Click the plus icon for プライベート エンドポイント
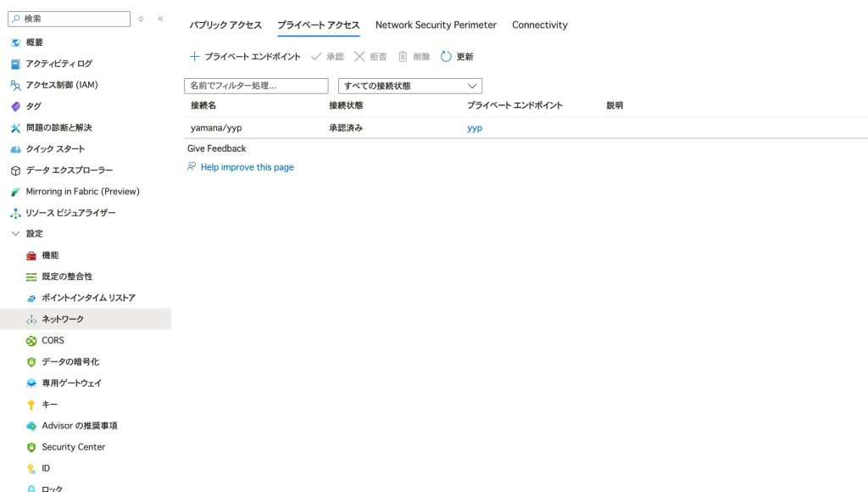This screenshot has width=868, height=492. 194,57
